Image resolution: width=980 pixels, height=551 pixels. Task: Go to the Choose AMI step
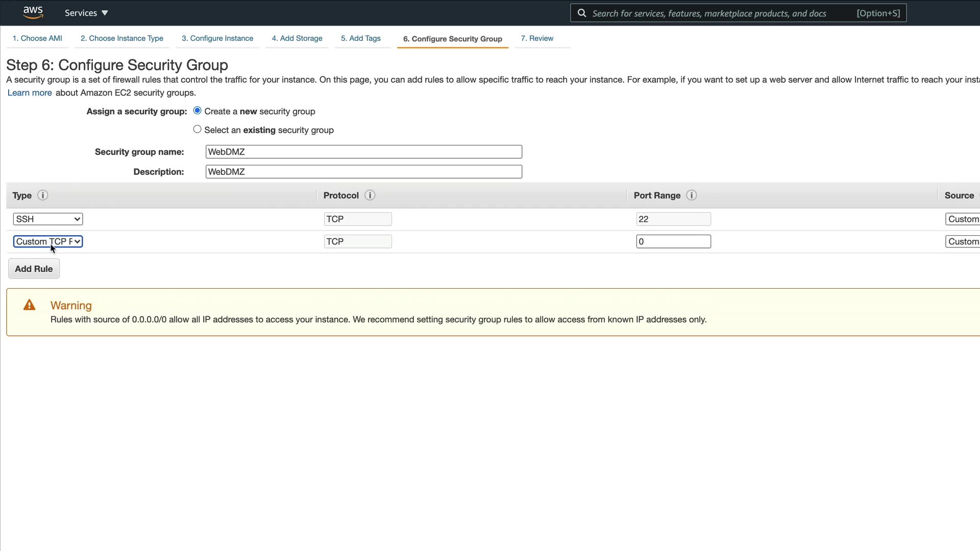37,38
